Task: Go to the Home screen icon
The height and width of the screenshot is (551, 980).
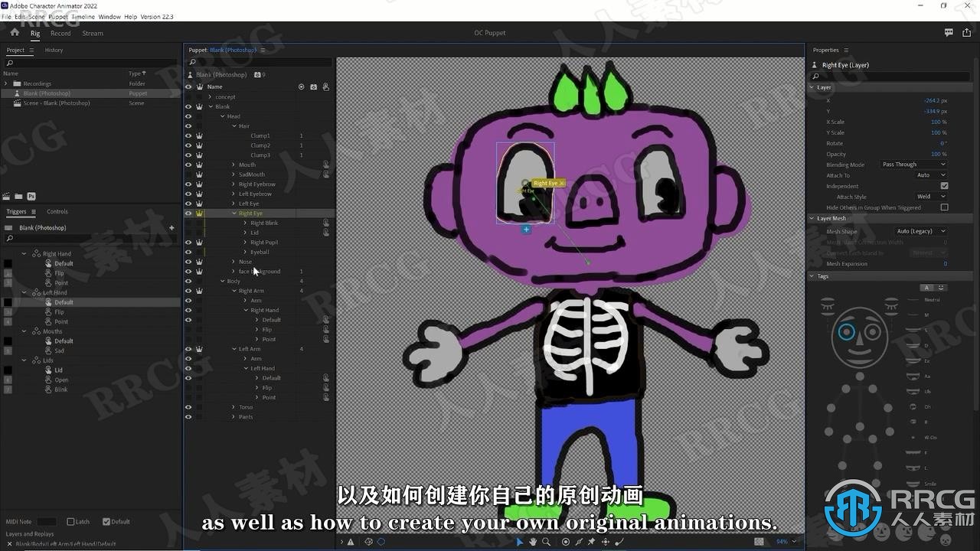Action: pyautogui.click(x=15, y=33)
